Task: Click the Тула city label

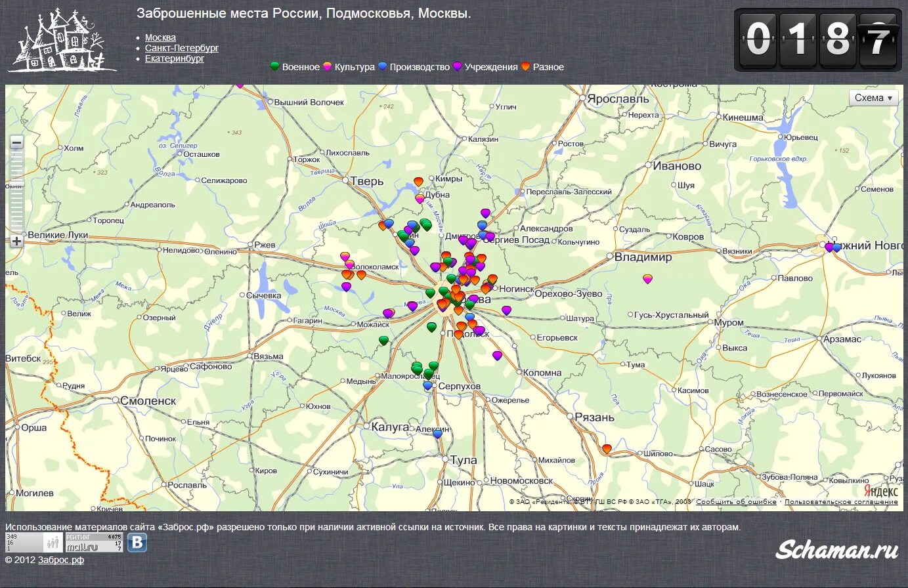Action: click(464, 460)
